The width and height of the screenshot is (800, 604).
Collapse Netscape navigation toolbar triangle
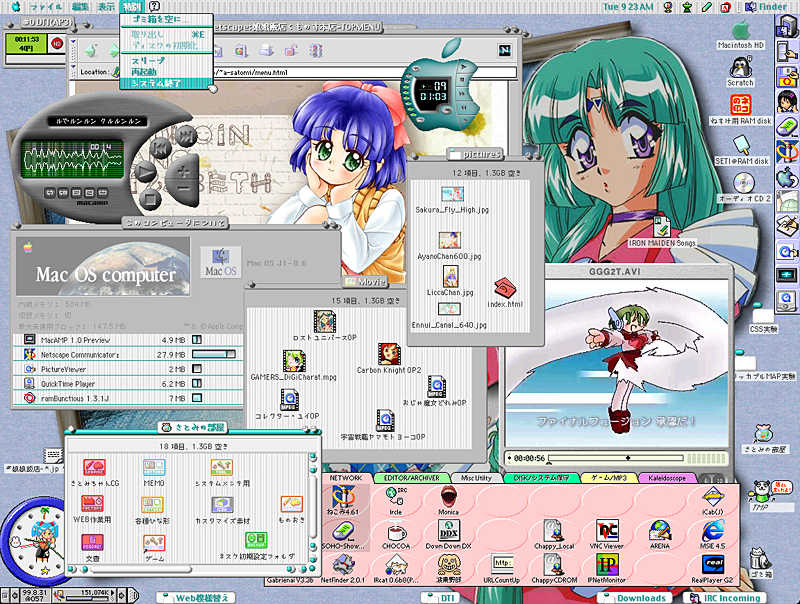point(73,42)
